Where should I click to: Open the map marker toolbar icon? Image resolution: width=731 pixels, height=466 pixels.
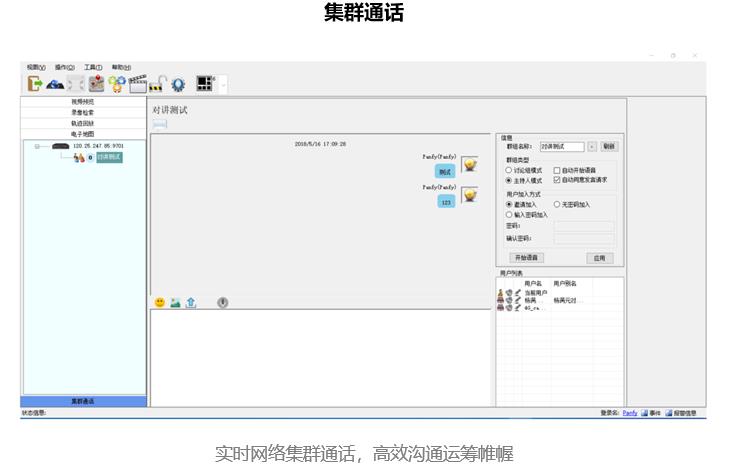pos(96,85)
